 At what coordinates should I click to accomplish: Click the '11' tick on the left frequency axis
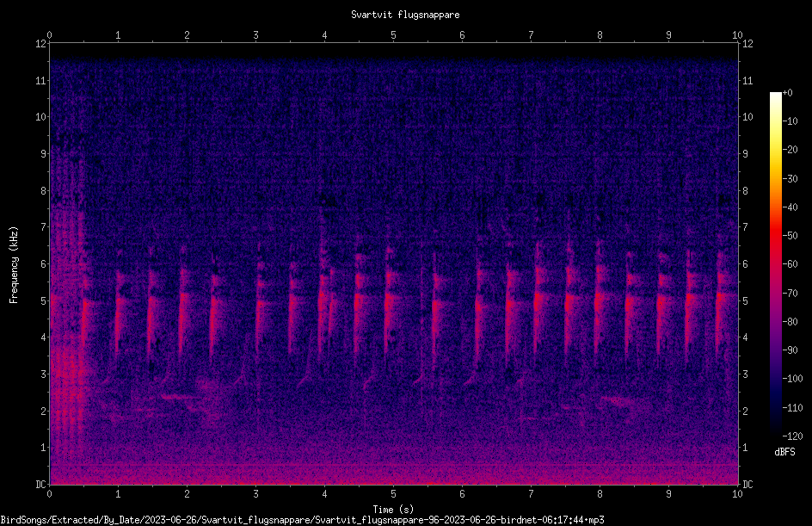coord(40,80)
